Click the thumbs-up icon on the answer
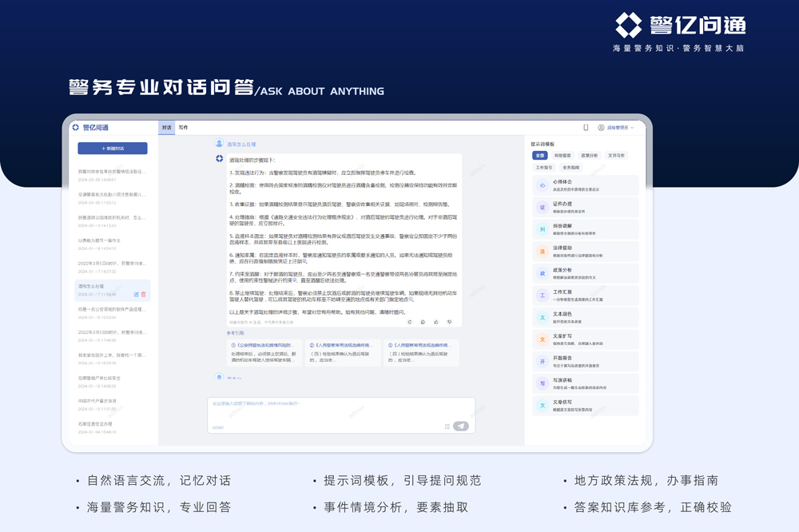 [436, 322]
